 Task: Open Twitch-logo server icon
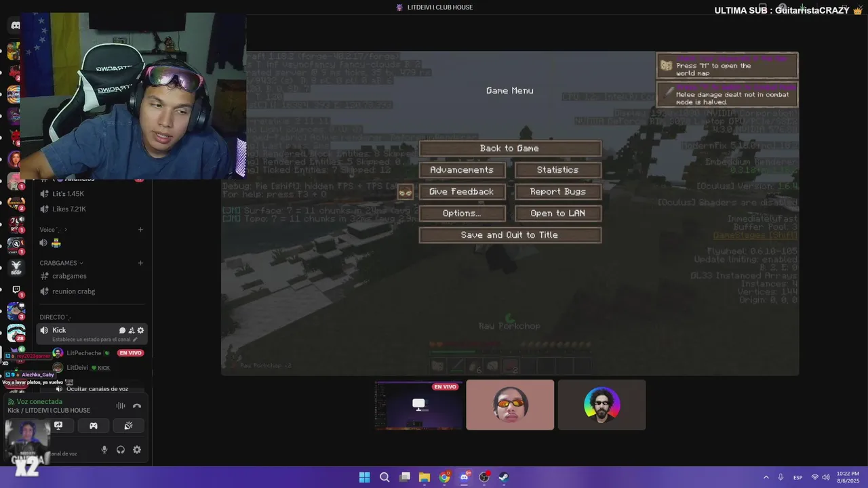point(16,290)
